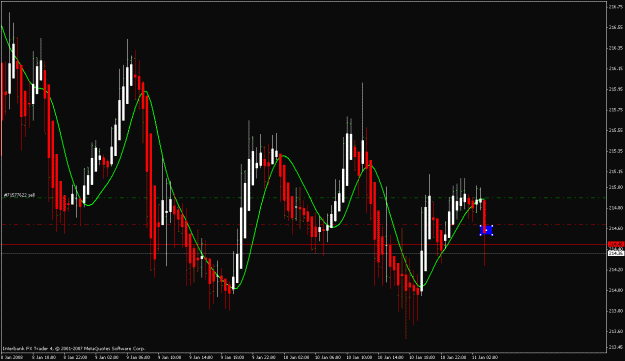Click the 213.45 price at scale bottom

click(x=616, y=347)
